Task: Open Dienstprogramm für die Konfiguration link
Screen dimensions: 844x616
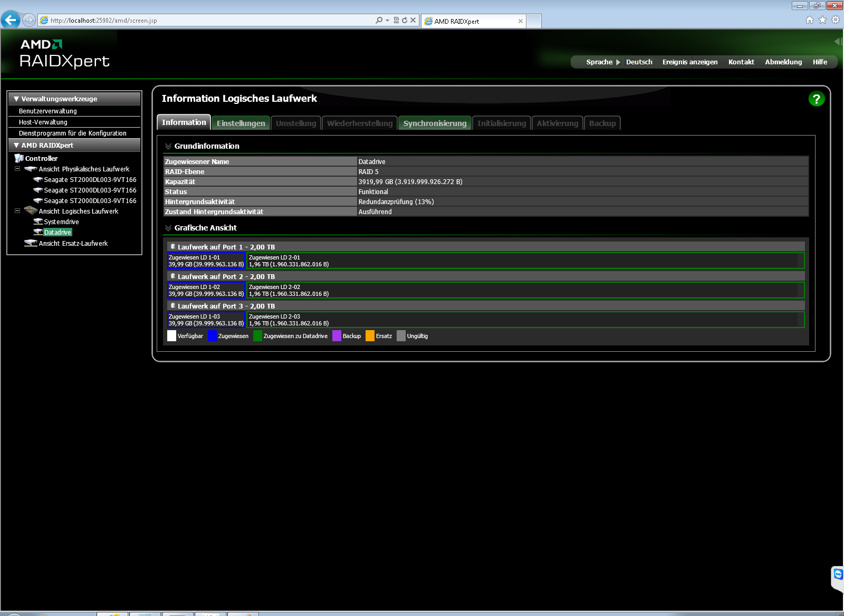Action: 72,133
